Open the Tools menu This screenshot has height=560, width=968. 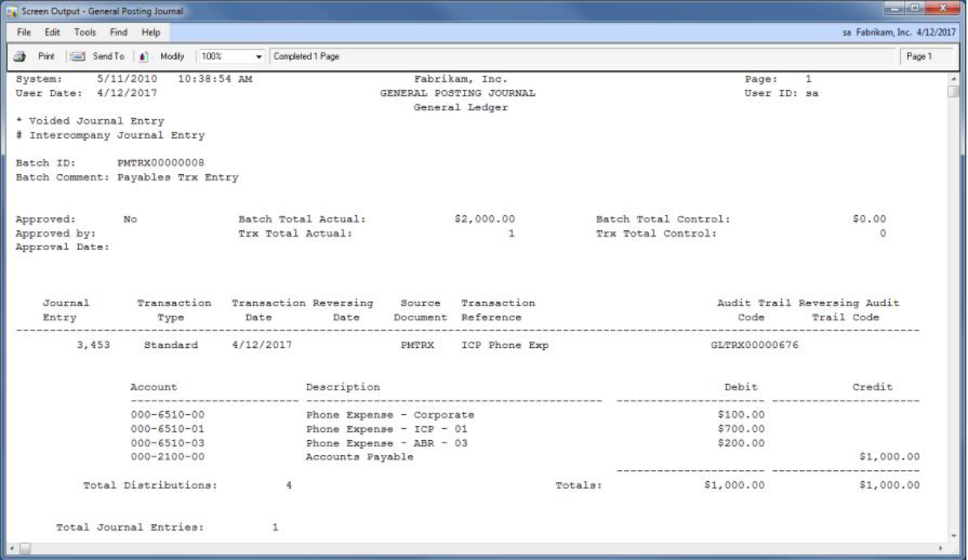85,32
